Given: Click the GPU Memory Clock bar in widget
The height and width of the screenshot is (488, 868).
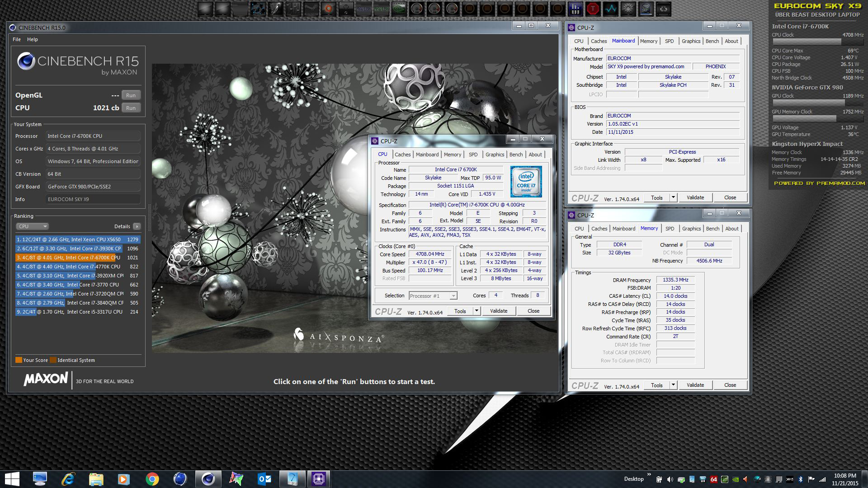Looking at the screenshot, I should click(817, 118).
